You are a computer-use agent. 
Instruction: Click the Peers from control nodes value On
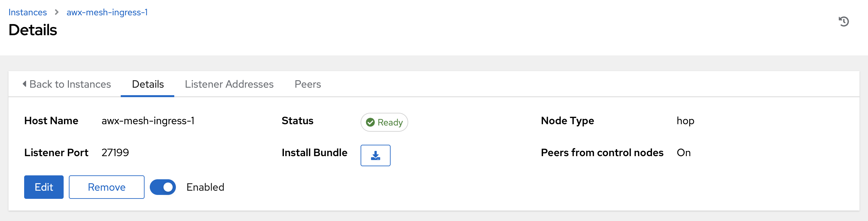tap(683, 153)
